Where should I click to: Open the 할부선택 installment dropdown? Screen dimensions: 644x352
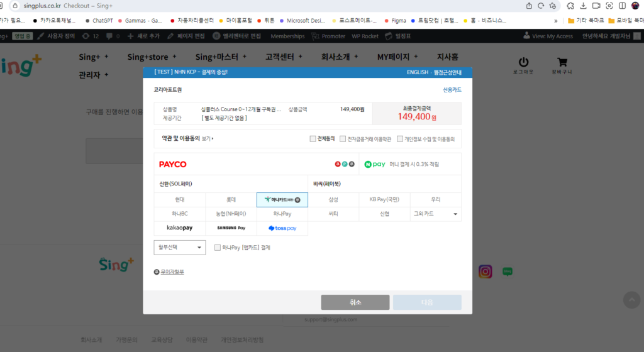[180, 248]
